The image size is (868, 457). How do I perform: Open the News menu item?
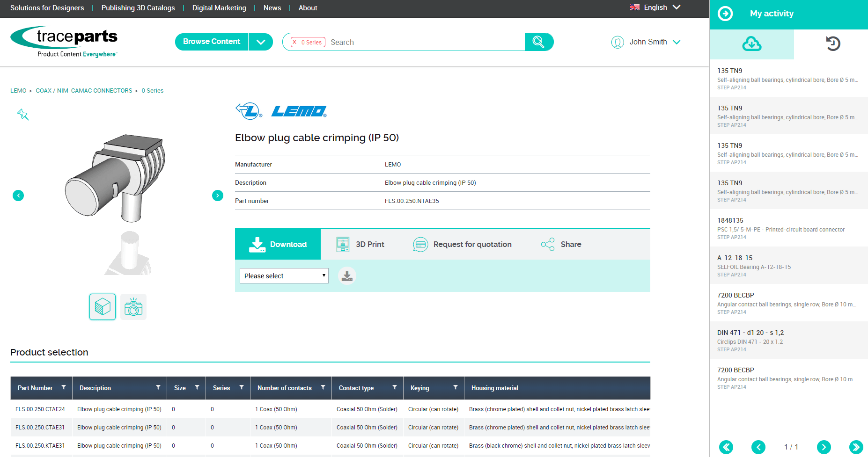[272, 8]
